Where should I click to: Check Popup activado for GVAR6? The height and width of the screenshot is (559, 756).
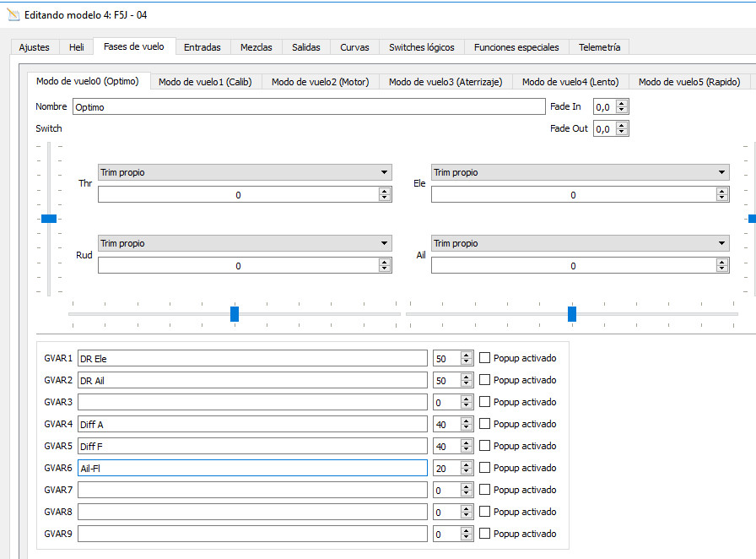point(484,468)
